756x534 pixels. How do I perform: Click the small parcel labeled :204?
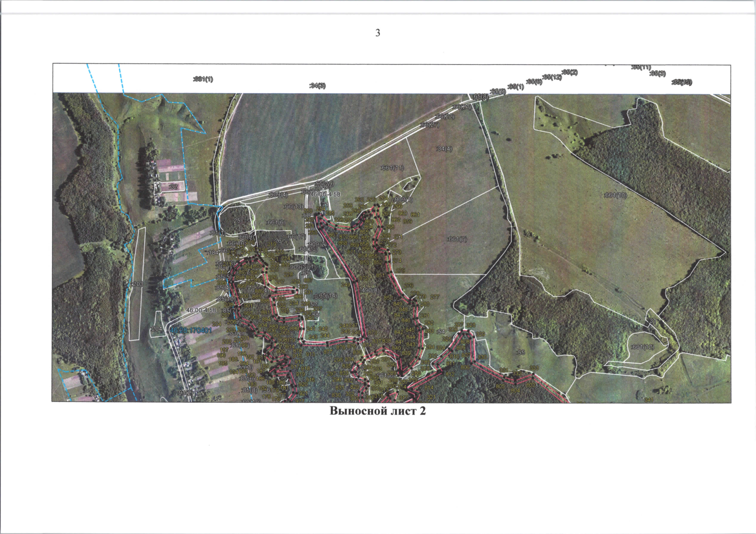click(157, 329)
